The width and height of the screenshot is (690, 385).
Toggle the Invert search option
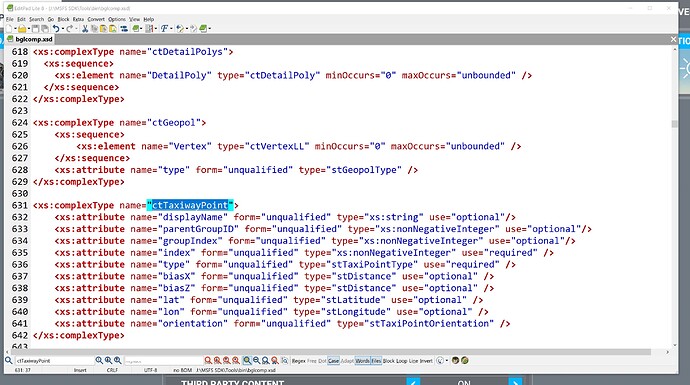426,361
